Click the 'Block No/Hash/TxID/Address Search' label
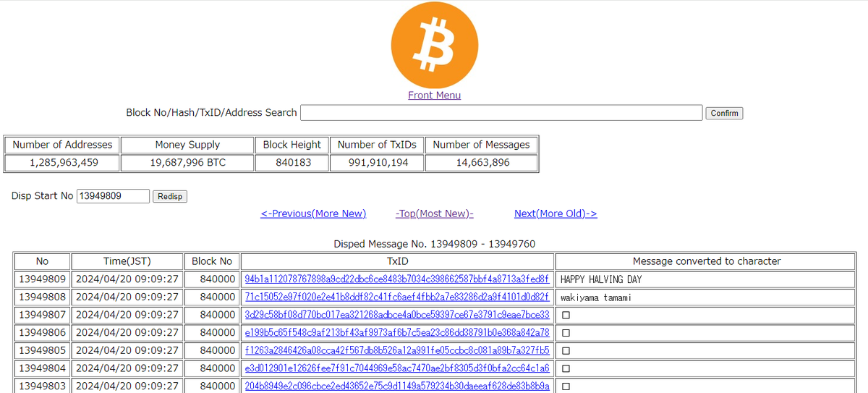 [211, 113]
